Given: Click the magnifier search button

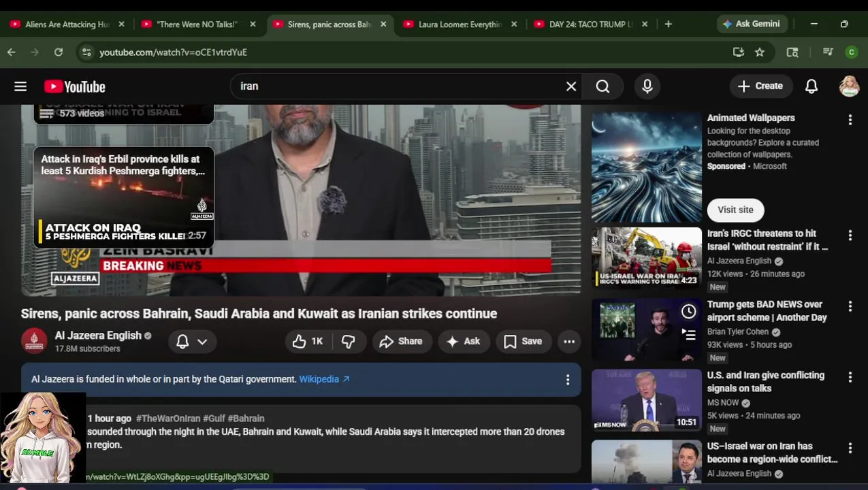Looking at the screenshot, I should point(602,86).
